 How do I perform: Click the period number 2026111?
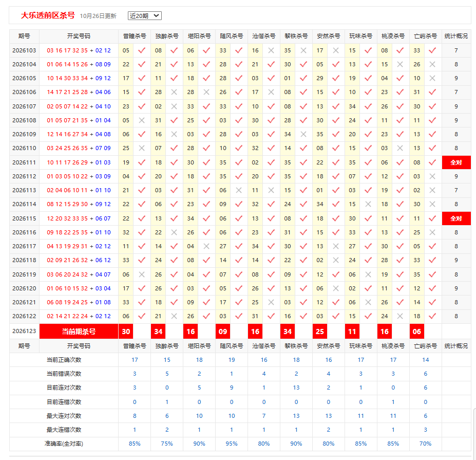click(x=24, y=162)
